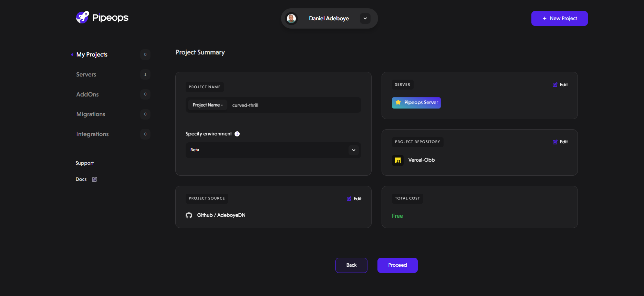Click the Proceed button
Viewport: 644px width, 296px height.
(397, 265)
